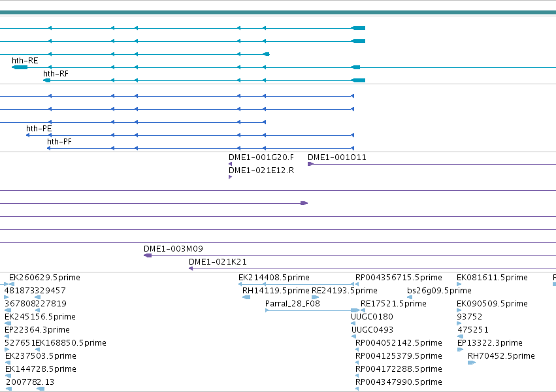Image resolution: width=556 pixels, height=392 pixels.
Task: Select the DME1-001O11 label
Action: [x=337, y=157]
